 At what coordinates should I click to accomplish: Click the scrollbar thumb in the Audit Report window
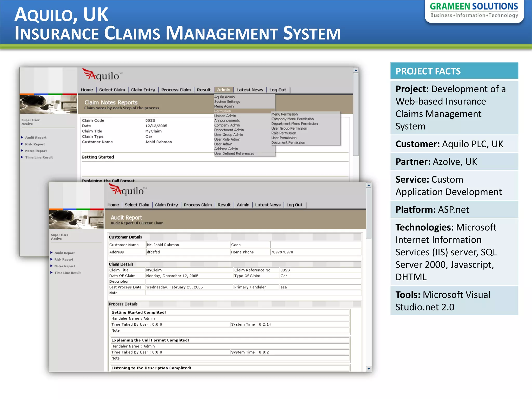click(369, 213)
